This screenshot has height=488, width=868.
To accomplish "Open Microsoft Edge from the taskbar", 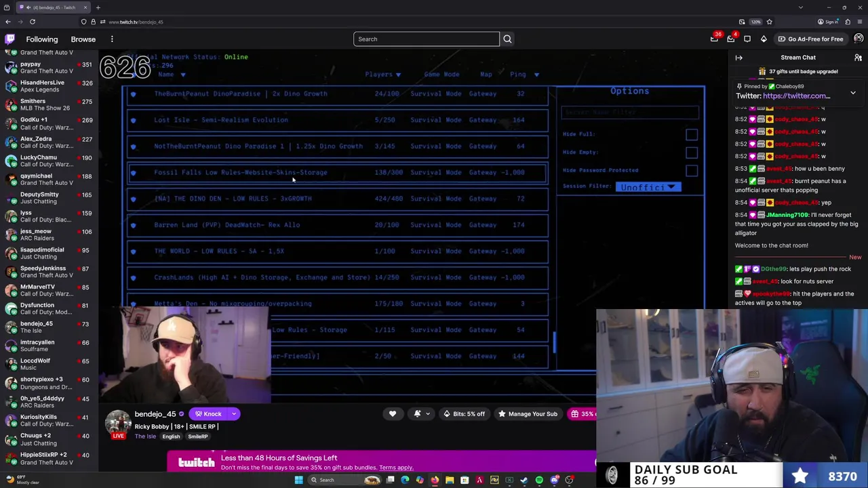I will tap(405, 480).
